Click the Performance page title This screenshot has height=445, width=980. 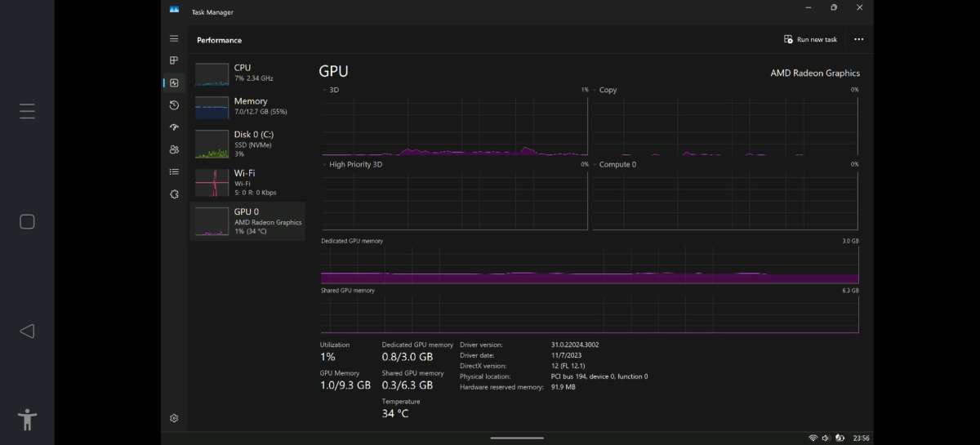tap(219, 40)
